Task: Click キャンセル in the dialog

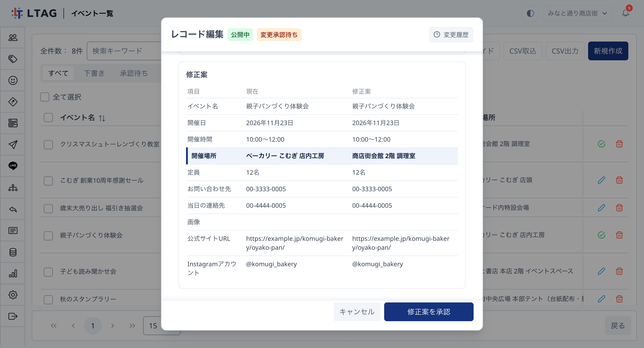Action: point(357,312)
